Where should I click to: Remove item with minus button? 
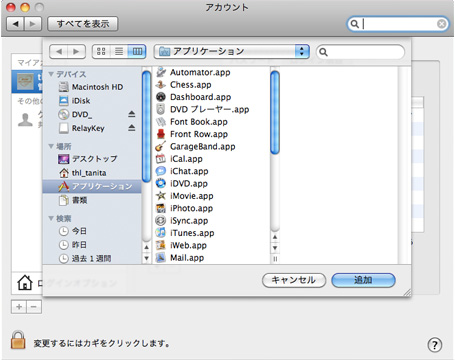pyautogui.click(x=34, y=307)
